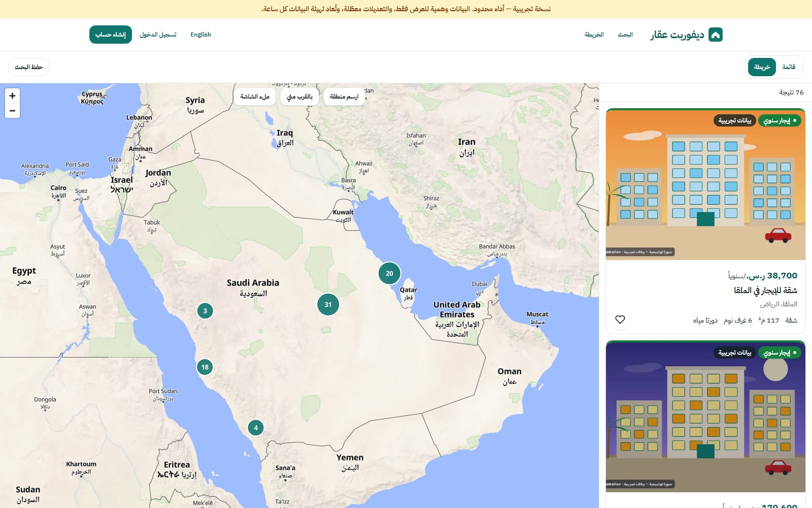Open the map cluster marker showing 4

(256, 428)
